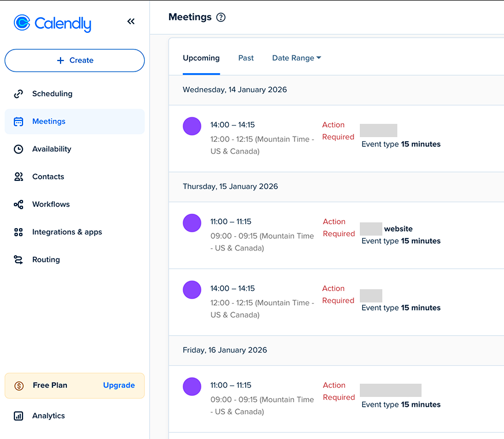Click the purple dot of Friday 11:00 meeting

(192, 387)
